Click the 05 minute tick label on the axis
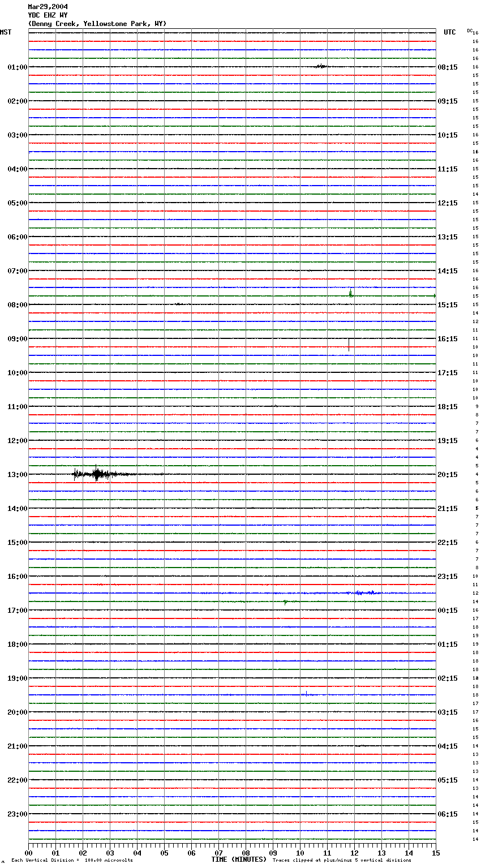 pyautogui.click(x=164, y=853)
